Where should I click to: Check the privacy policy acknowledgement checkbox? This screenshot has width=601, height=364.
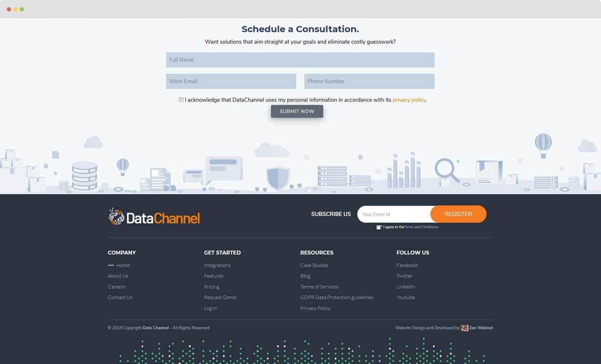(181, 100)
